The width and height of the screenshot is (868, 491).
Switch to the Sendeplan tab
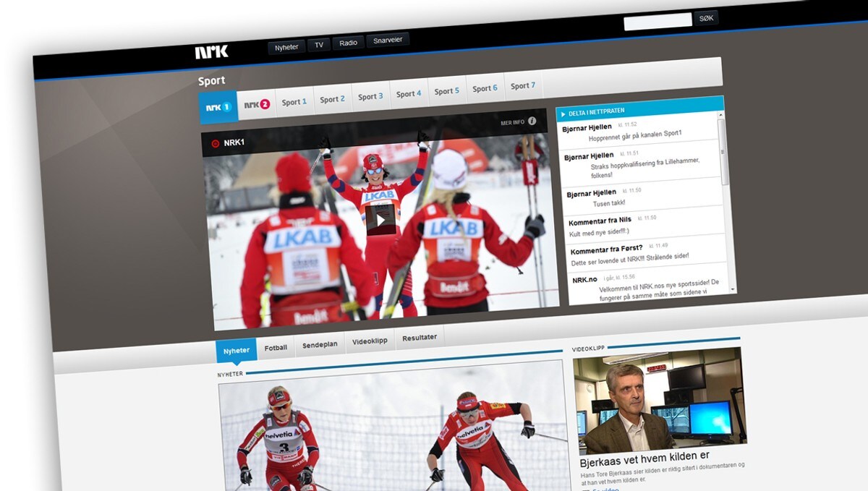(320, 345)
